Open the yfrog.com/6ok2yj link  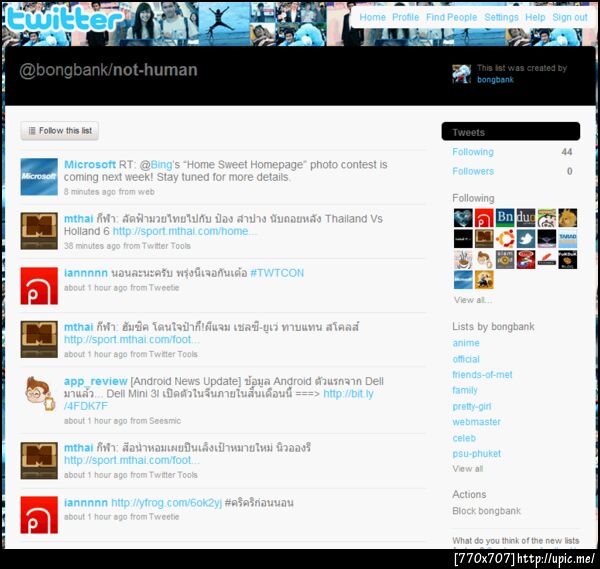166,502
